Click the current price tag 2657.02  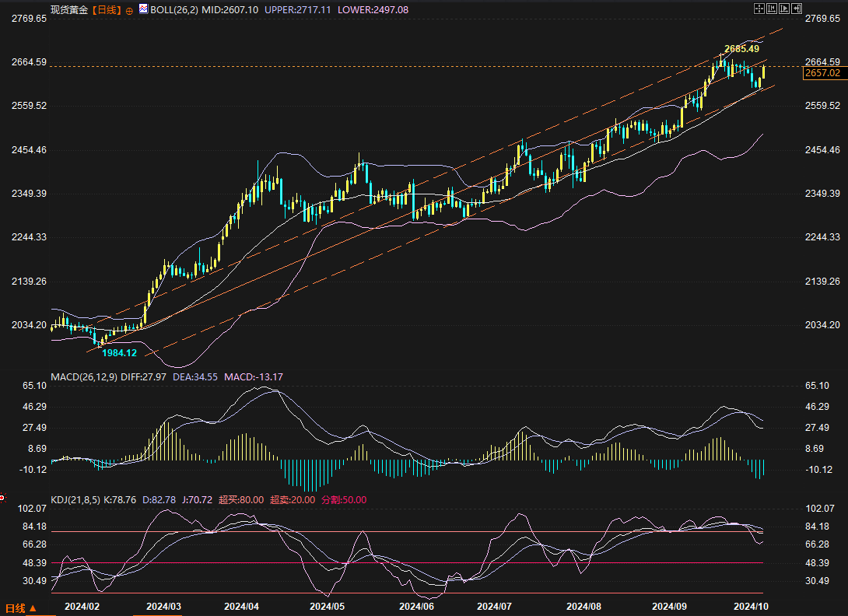(822, 73)
